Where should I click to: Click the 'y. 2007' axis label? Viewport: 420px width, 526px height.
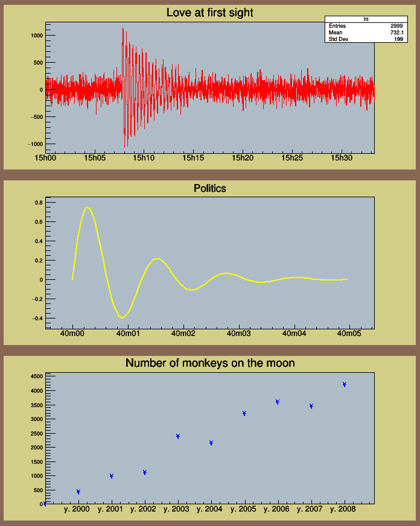(310, 509)
